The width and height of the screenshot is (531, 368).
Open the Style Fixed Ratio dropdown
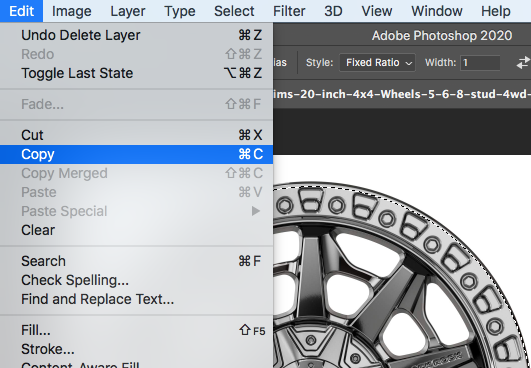coord(377,63)
